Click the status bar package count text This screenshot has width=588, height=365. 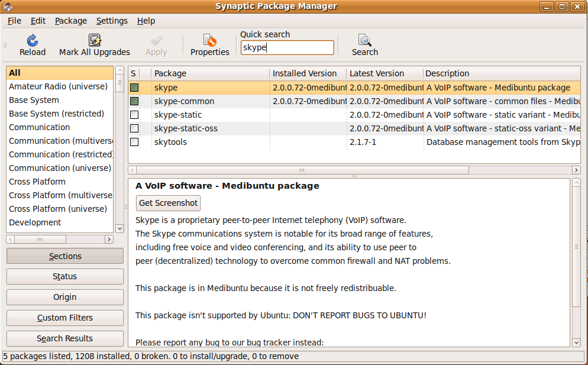151,356
